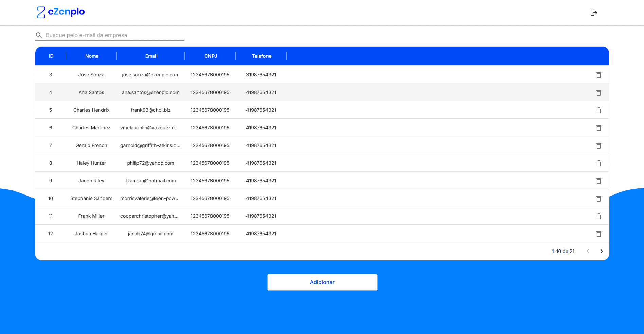Select the name Gerald French
This screenshot has height=334, width=644.
pos(91,145)
